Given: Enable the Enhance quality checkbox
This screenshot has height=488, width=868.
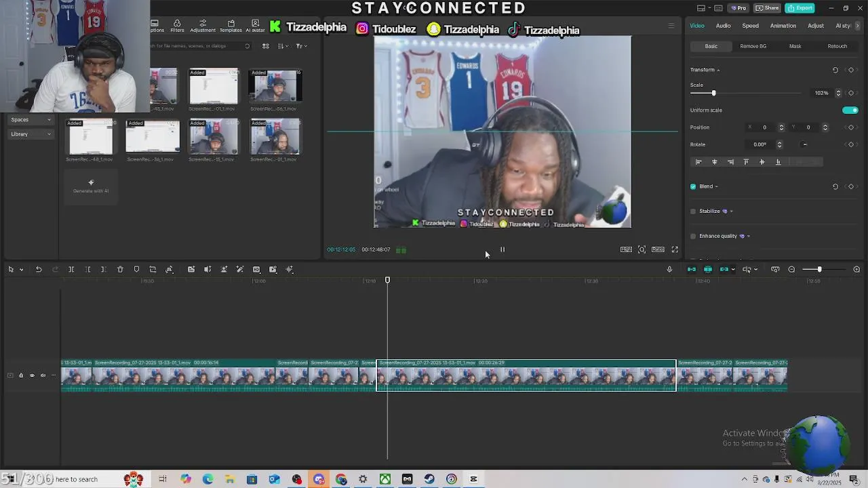Looking at the screenshot, I should (693, 236).
